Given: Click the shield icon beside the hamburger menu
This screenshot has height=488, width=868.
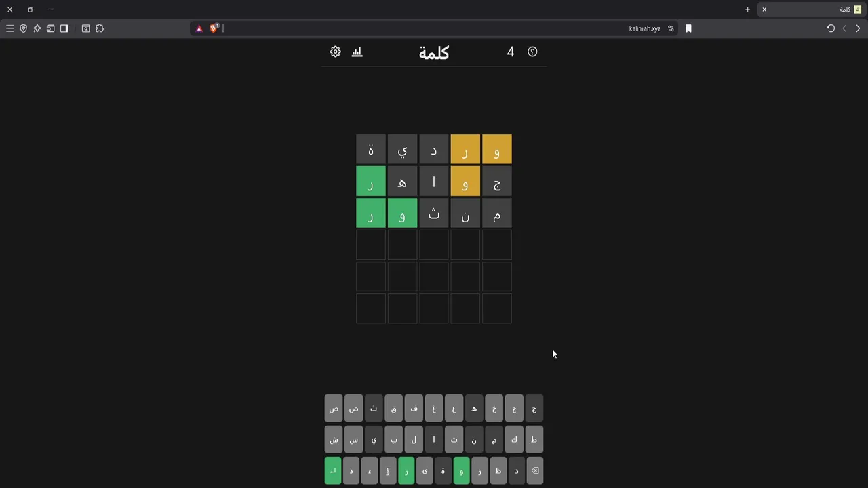Looking at the screenshot, I should click(x=23, y=28).
